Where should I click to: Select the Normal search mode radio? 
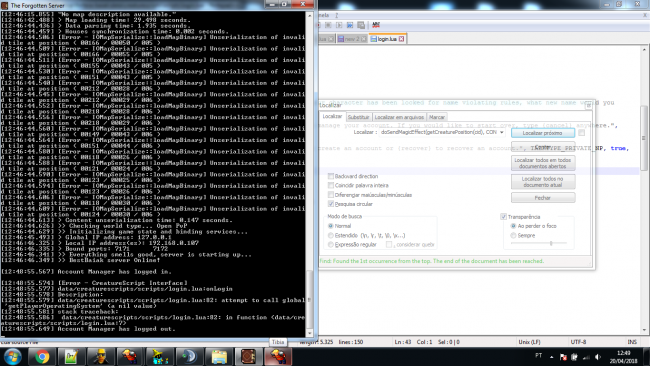331,226
